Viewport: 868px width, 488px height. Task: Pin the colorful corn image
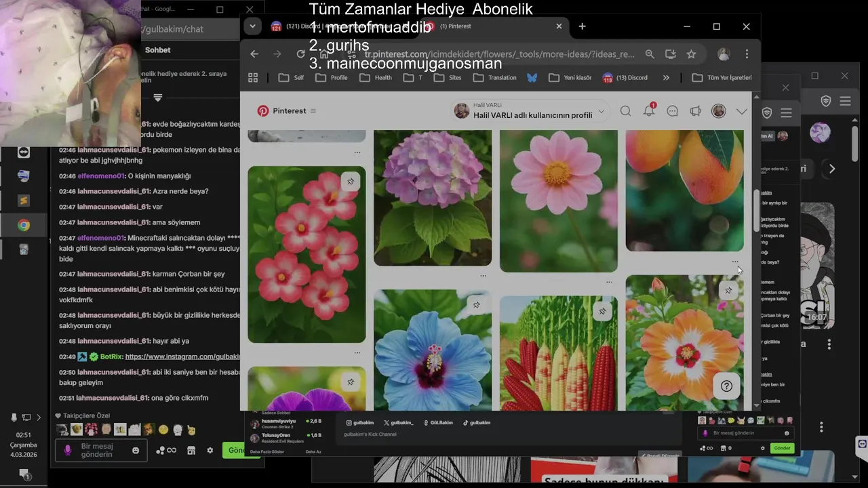(x=603, y=311)
